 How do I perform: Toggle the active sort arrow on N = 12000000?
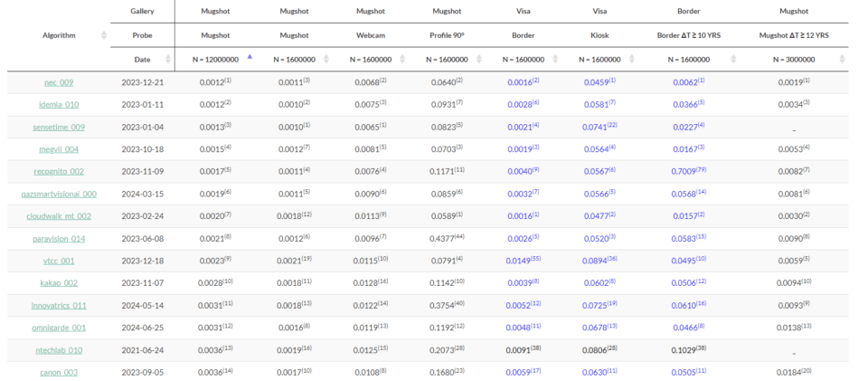pyautogui.click(x=250, y=57)
